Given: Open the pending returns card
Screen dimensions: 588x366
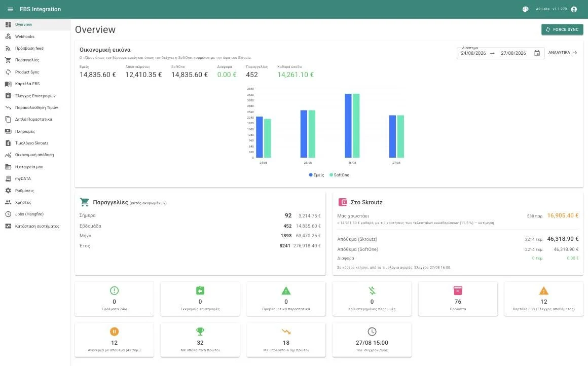Looking at the screenshot, I should click(x=200, y=299).
